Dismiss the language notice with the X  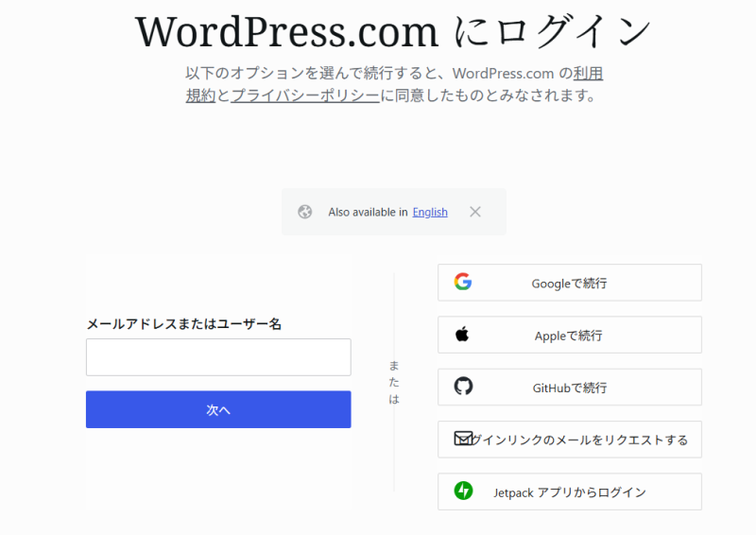(475, 212)
